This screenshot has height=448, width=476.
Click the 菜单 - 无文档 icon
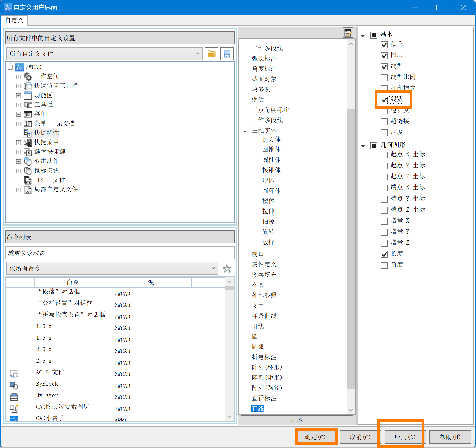[27, 124]
